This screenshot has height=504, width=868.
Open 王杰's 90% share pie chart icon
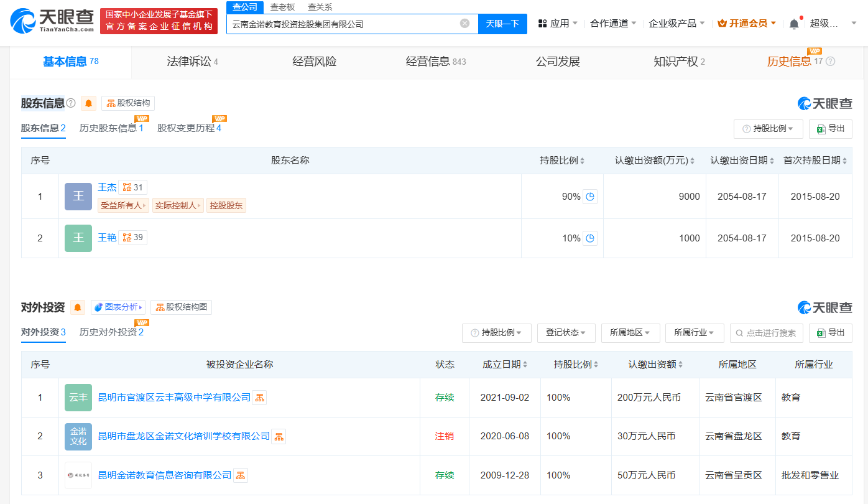pyautogui.click(x=590, y=197)
